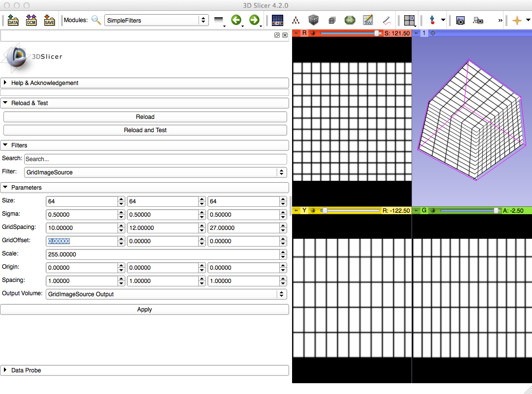Toggle the pin icon on Yellow slice view

[296, 210]
